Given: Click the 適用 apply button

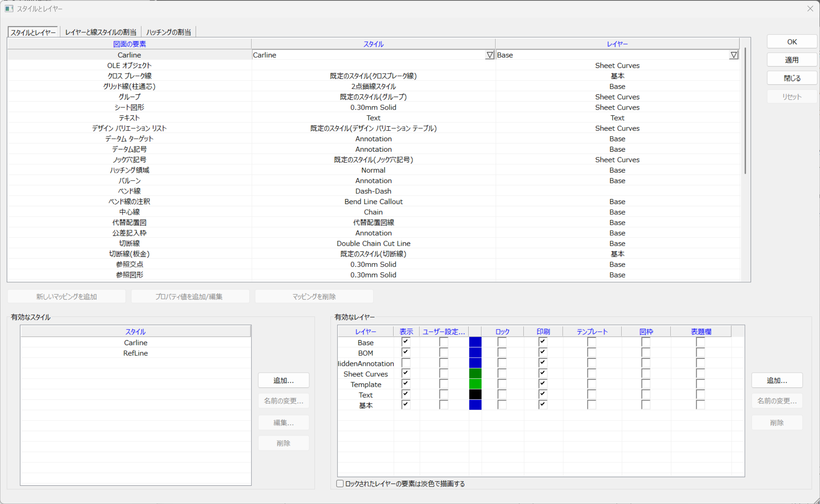Looking at the screenshot, I should pyautogui.click(x=792, y=60).
